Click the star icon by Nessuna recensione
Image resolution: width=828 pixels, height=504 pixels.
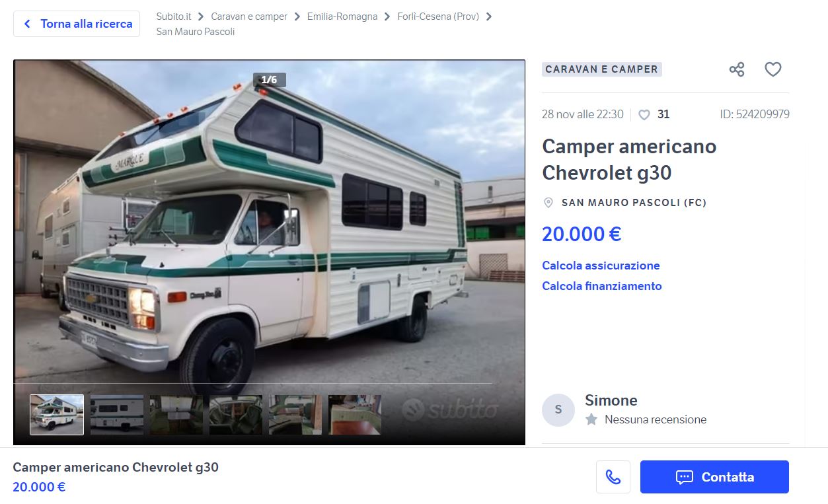(591, 419)
